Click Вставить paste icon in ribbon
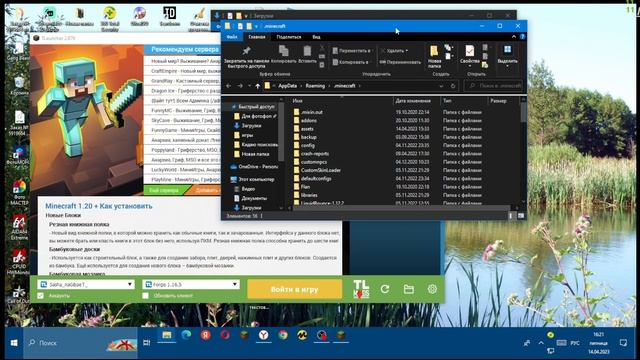The height and width of the screenshot is (360, 640). click(x=307, y=54)
